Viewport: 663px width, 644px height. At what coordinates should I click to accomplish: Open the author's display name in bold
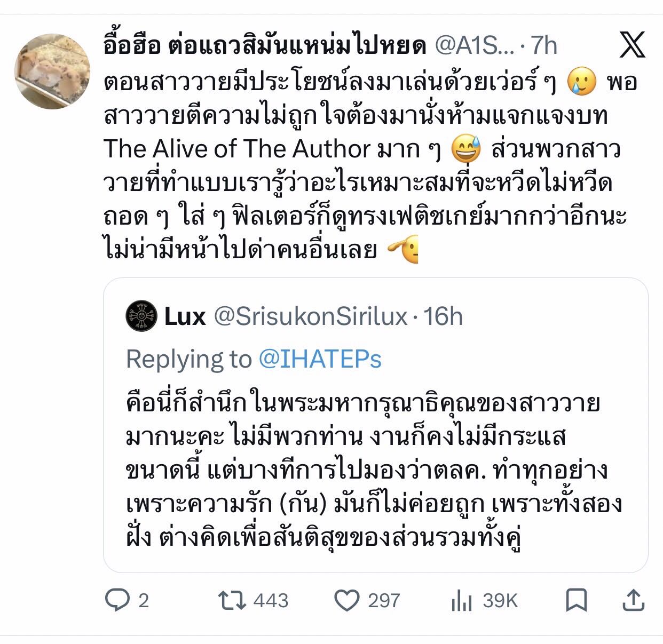pyautogui.click(x=265, y=46)
